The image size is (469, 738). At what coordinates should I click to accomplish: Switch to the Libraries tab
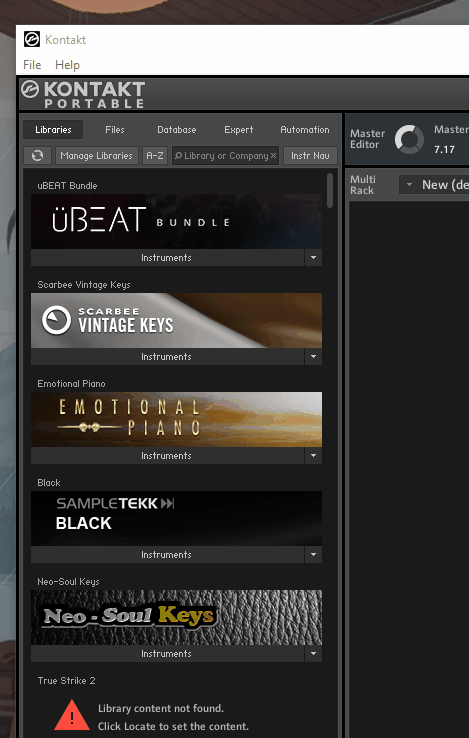click(x=53, y=129)
